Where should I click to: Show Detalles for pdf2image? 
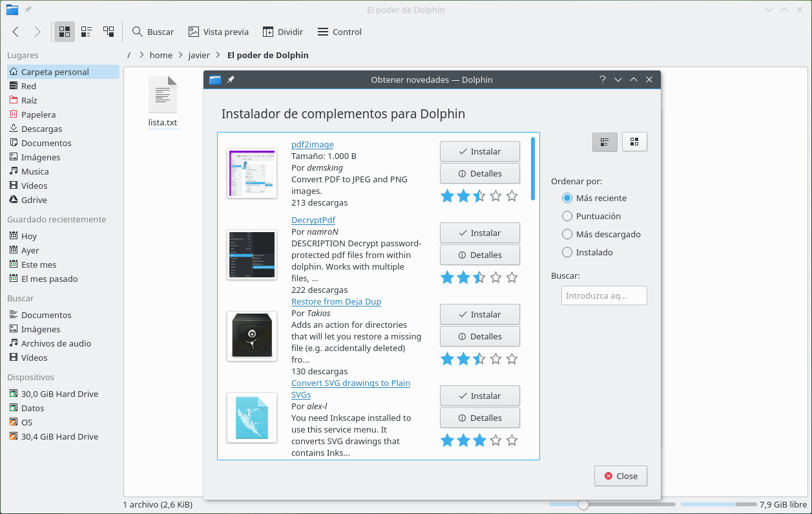480,173
